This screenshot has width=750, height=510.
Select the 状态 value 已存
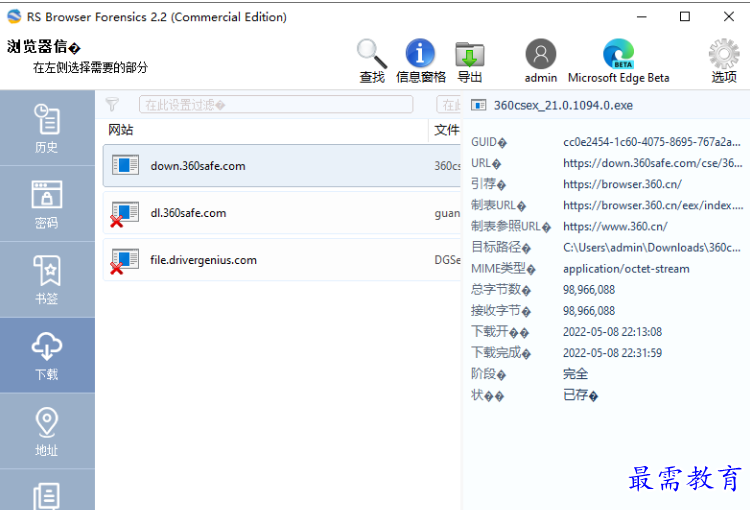(580, 395)
